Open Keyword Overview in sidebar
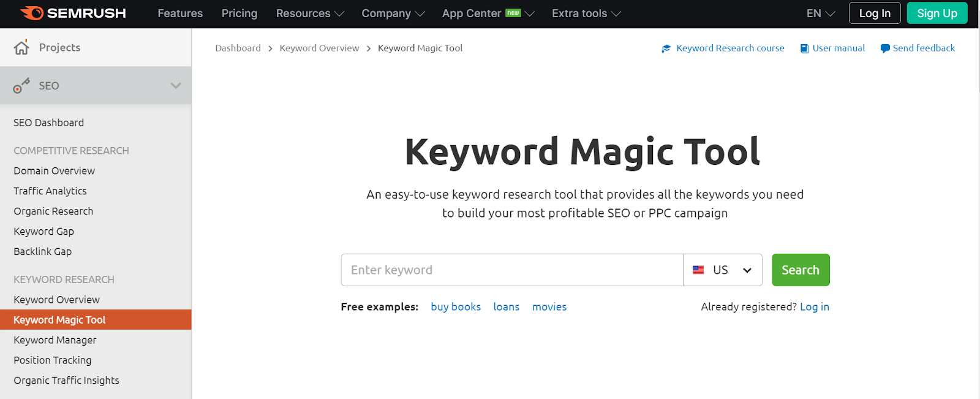The height and width of the screenshot is (399, 980). 56,300
